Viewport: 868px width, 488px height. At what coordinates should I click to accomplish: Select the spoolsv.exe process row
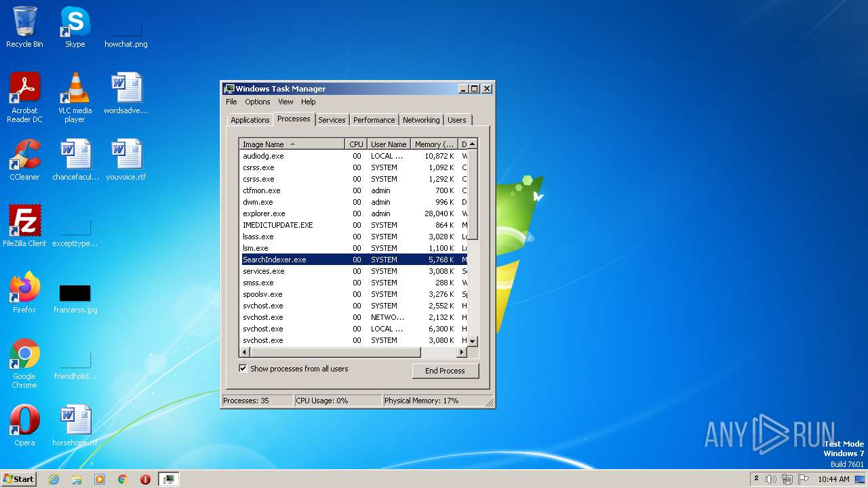point(354,294)
